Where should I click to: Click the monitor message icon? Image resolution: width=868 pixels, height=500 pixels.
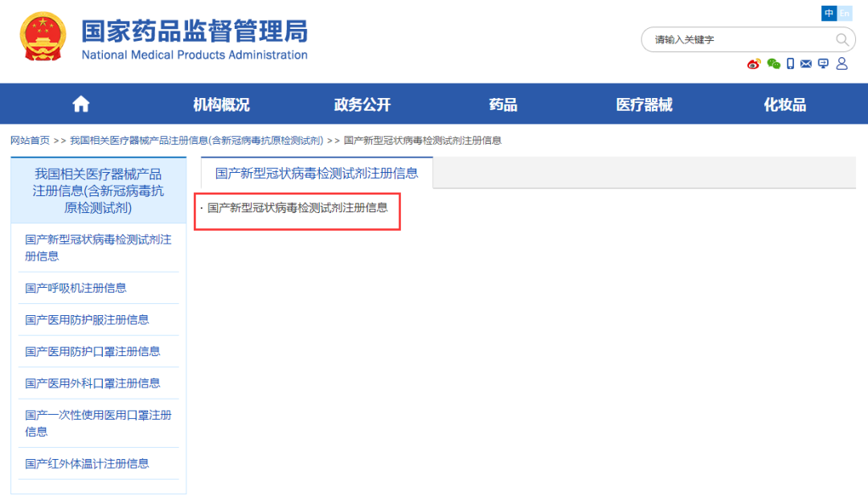823,64
